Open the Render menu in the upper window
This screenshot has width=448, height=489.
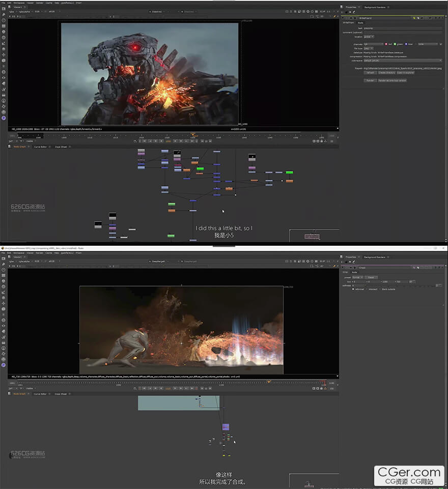[x=40, y=3]
